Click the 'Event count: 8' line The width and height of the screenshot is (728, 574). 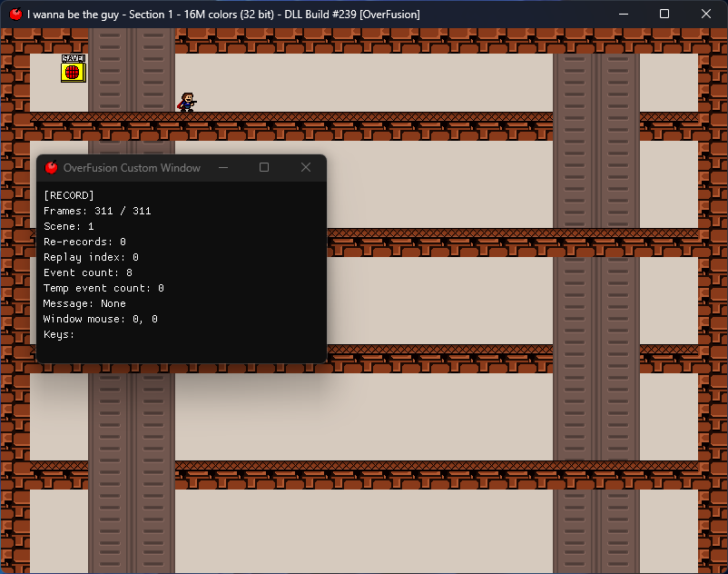(88, 272)
